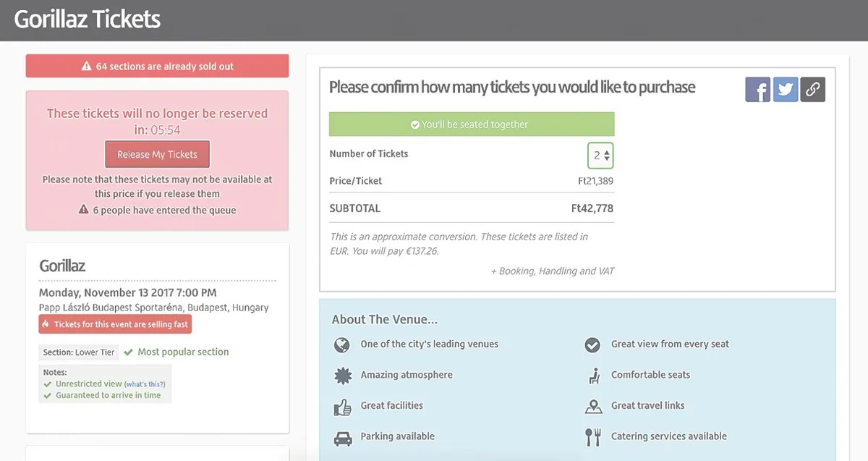Open the Number of Tickets dropdown
868x461 pixels.
pos(600,155)
